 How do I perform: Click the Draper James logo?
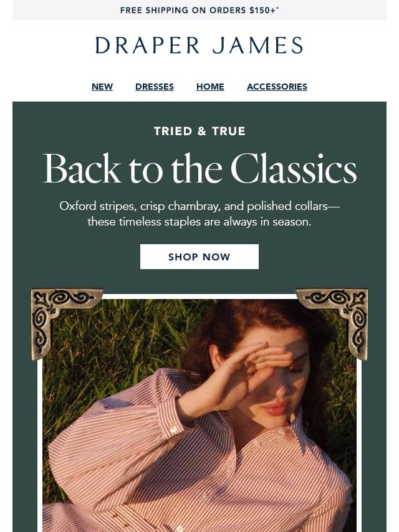[199, 45]
